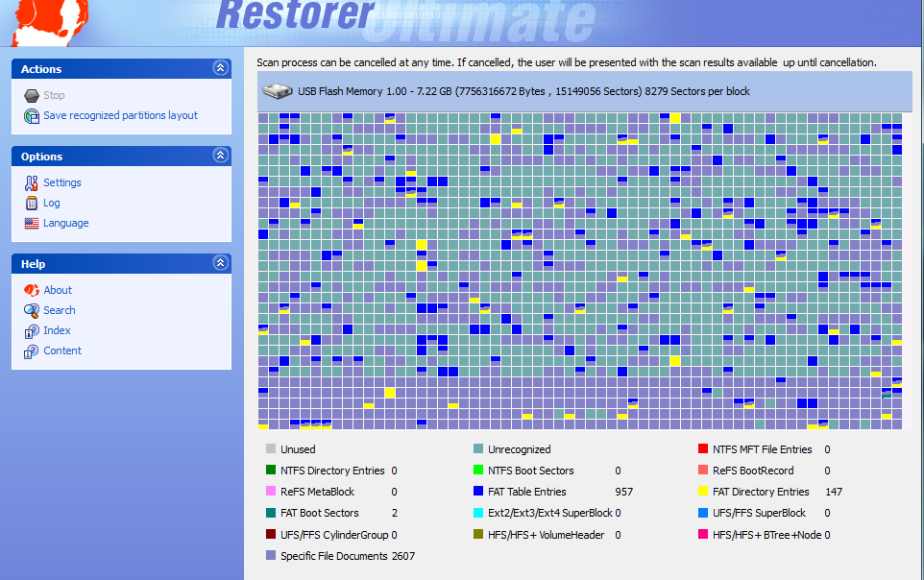Open the Search help link
Screen dimensions: 924x580
60,310
